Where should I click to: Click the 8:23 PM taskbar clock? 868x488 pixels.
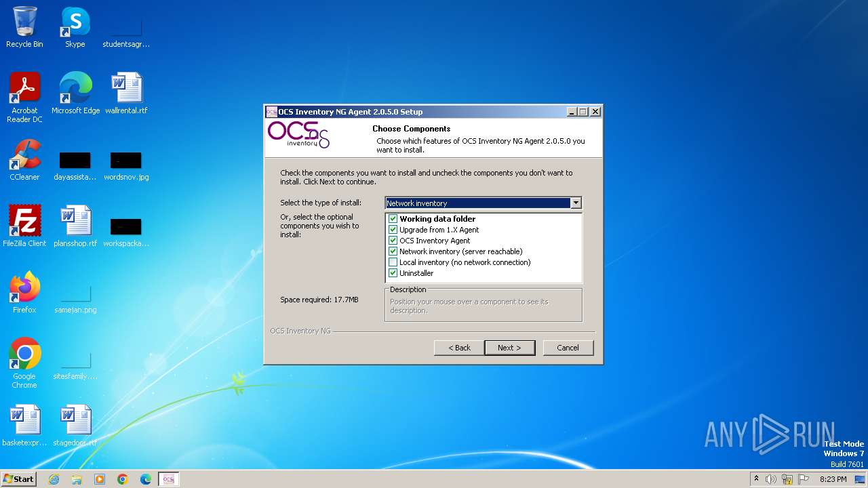[x=833, y=479]
